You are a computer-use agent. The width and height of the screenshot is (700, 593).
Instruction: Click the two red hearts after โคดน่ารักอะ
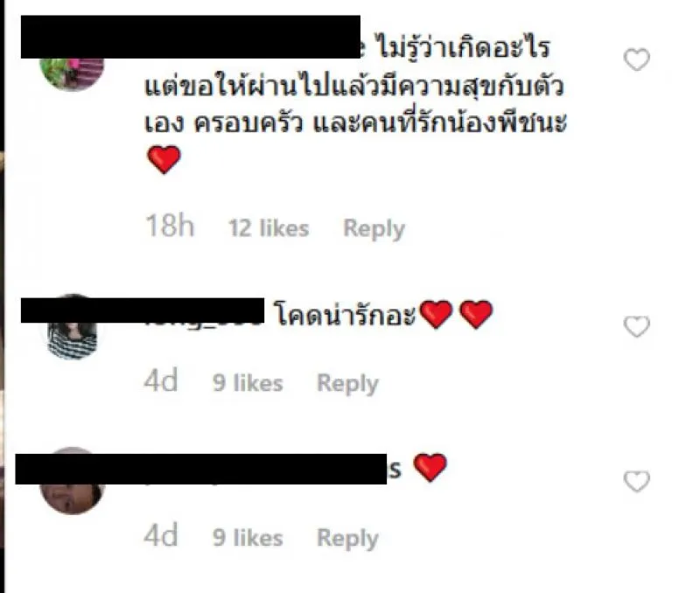[456, 315]
